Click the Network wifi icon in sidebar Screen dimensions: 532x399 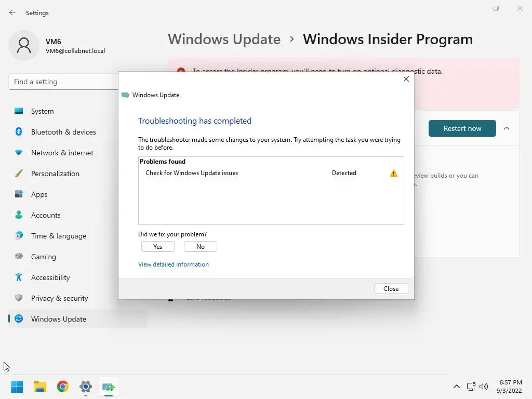coord(19,153)
